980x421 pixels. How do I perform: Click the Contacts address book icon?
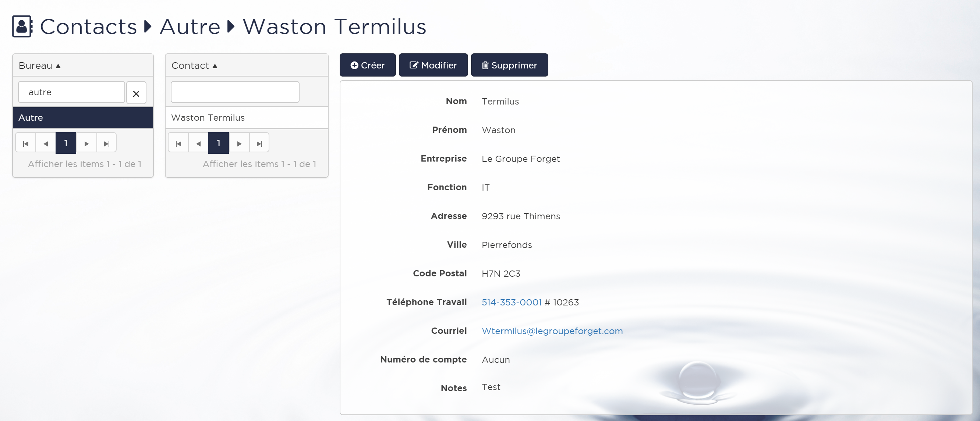click(22, 26)
